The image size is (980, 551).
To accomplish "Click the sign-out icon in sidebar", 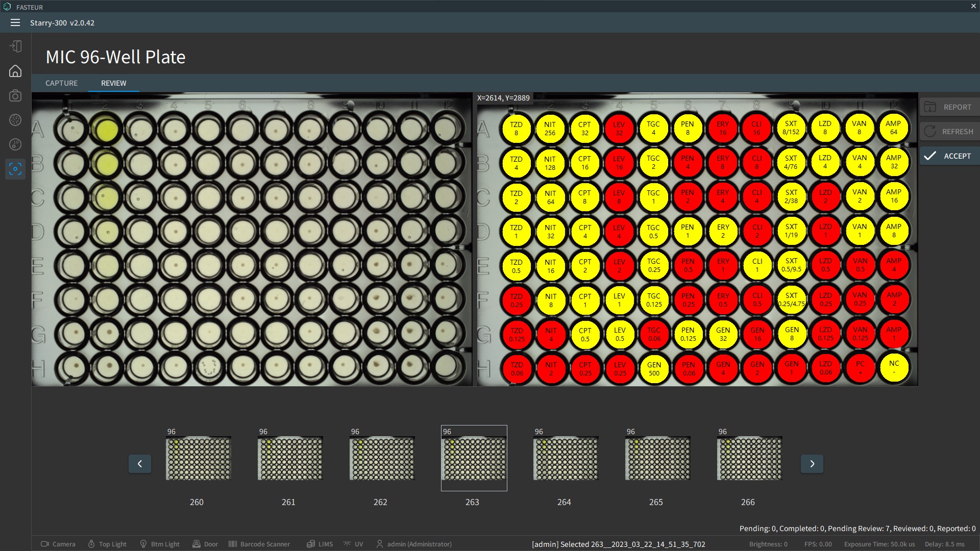I will tap(15, 46).
